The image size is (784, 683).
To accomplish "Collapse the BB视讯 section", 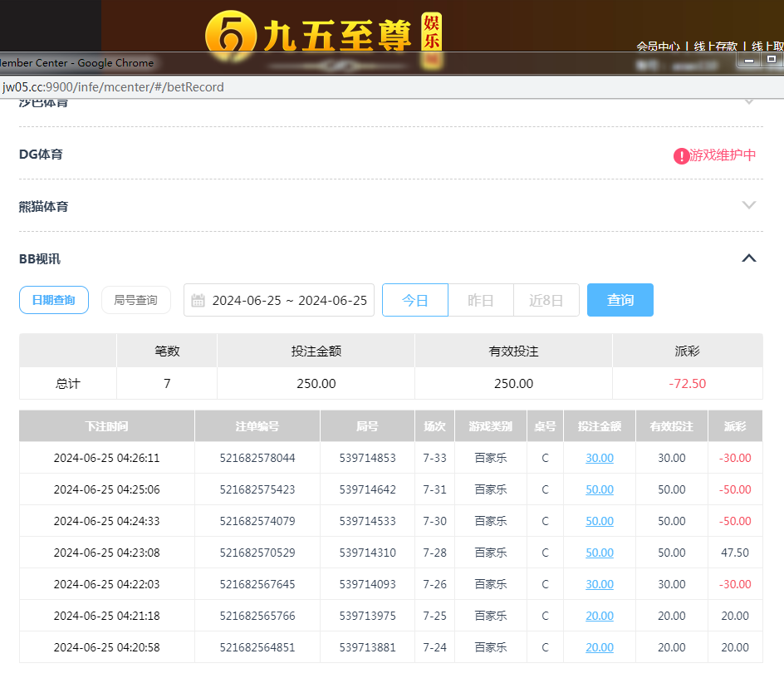I will (x=748, y=258).
